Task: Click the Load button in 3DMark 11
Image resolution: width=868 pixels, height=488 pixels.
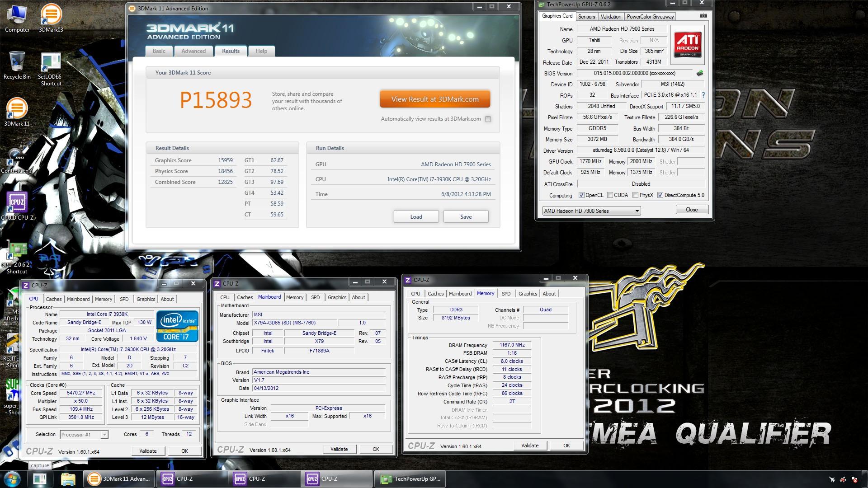Action: point(416,216)
